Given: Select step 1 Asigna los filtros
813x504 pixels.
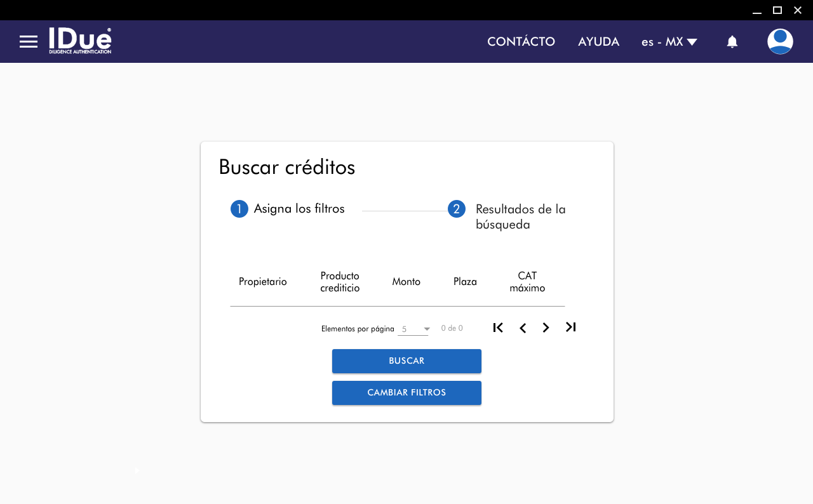Looking at the screenshot, I should pos(288,209).
